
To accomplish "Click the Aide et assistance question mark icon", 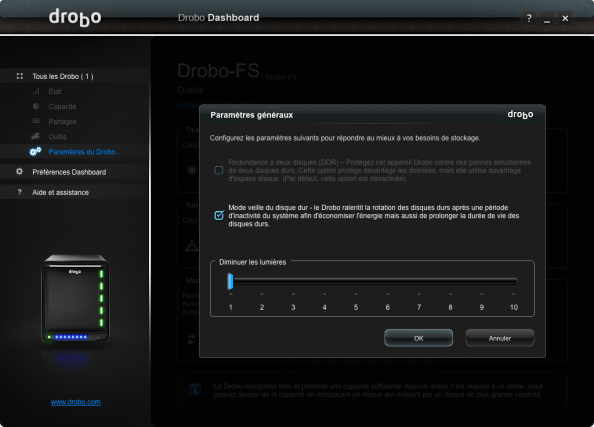I will coord(20,192).
